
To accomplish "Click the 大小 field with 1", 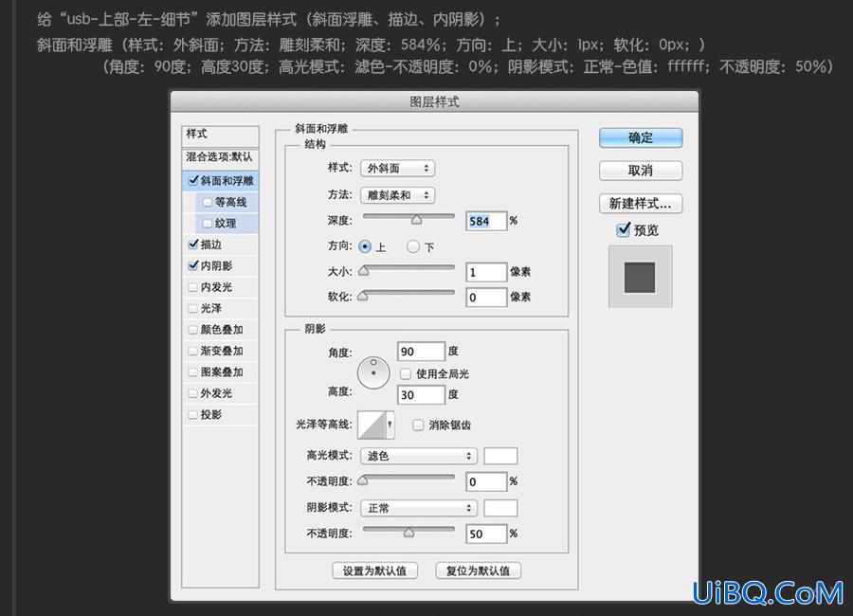I will click(x=486, y=272).
